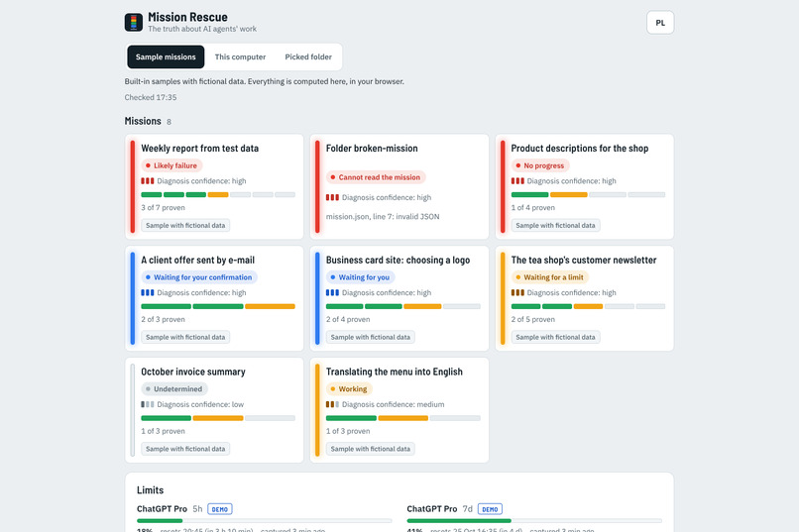Viewport: 799px width, 532px height.
Task: Click the Likely failure status badge
Action: [171, 165]
